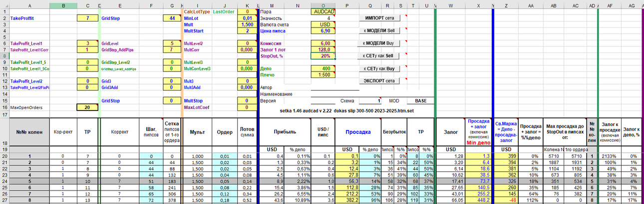Select the GridStep value cell containing 44
The image size is (644, 204).
pos(172,18)
